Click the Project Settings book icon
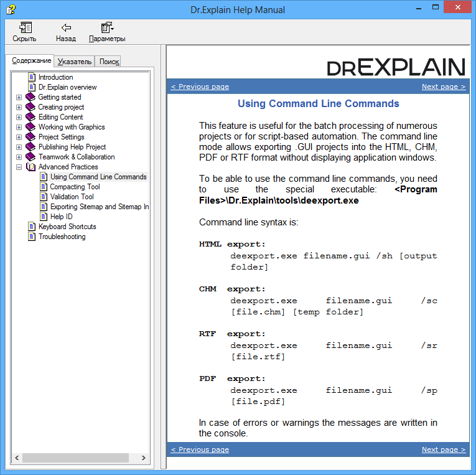The width and height of the screenshot is (476, 475). [30, 137]
